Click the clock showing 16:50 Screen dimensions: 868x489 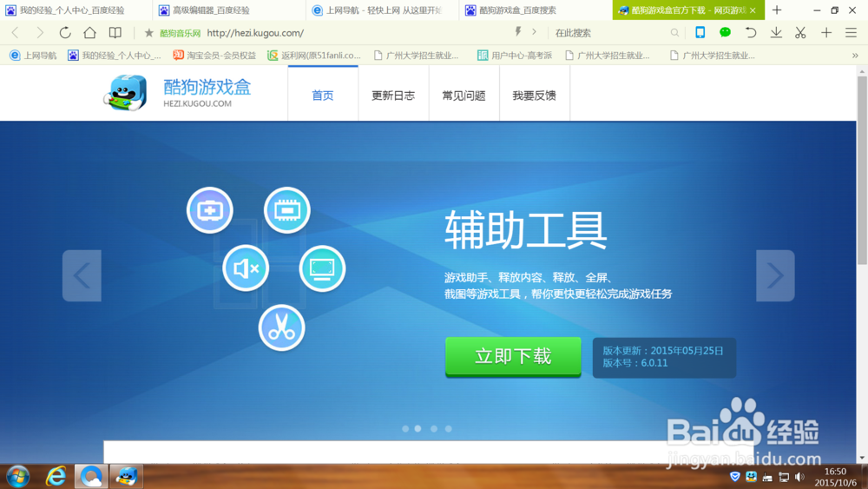pos(835,472)
